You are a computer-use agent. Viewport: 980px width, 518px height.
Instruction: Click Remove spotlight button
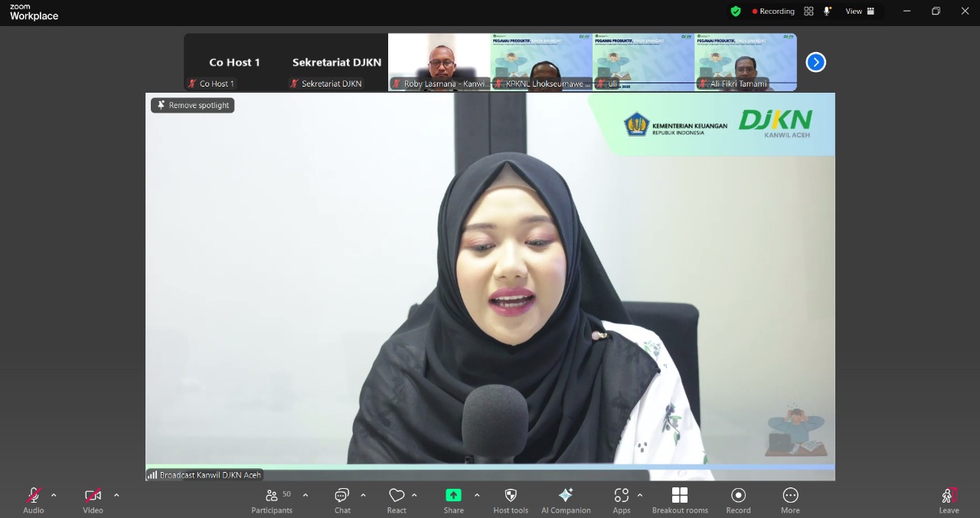tap(193, 105)
